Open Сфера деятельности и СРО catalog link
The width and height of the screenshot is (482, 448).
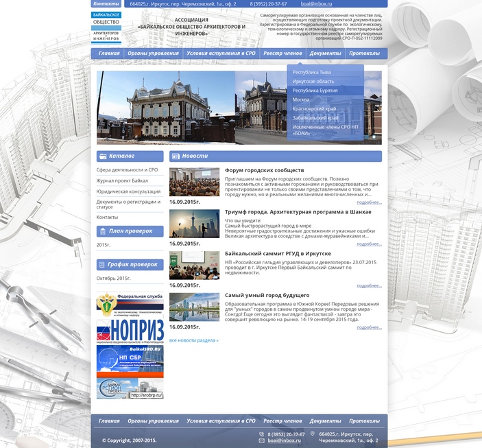(127, 170)
